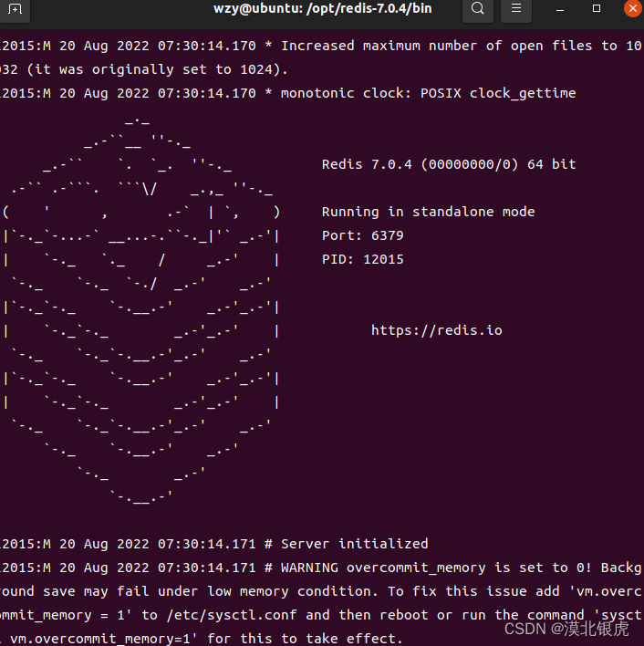Maximize the terminal window
This screenshot has height=646, width=644.
(x=597, y=8)
